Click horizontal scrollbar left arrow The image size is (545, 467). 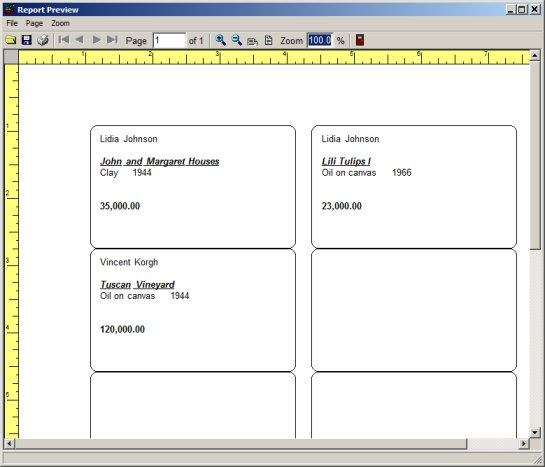pos(9,443)
